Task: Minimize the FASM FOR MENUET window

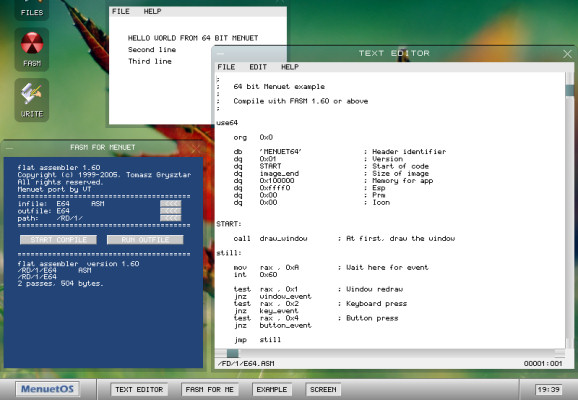Action: point(9,148)
